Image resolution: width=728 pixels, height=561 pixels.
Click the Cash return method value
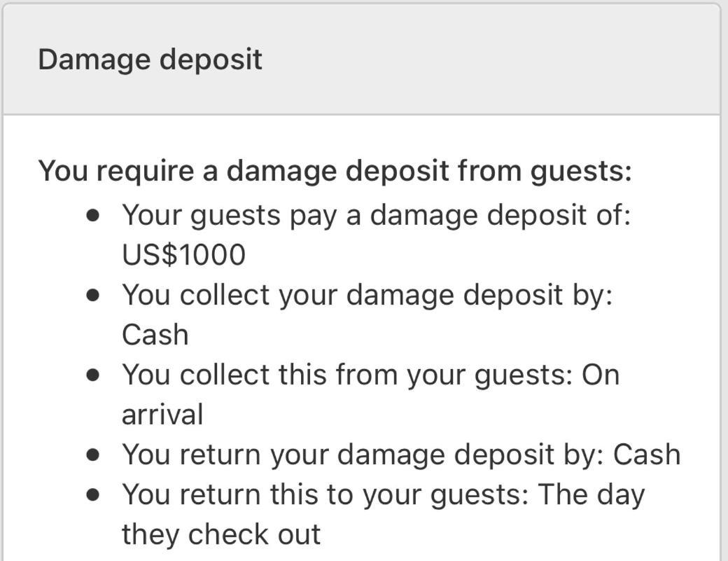pos(647,455)
